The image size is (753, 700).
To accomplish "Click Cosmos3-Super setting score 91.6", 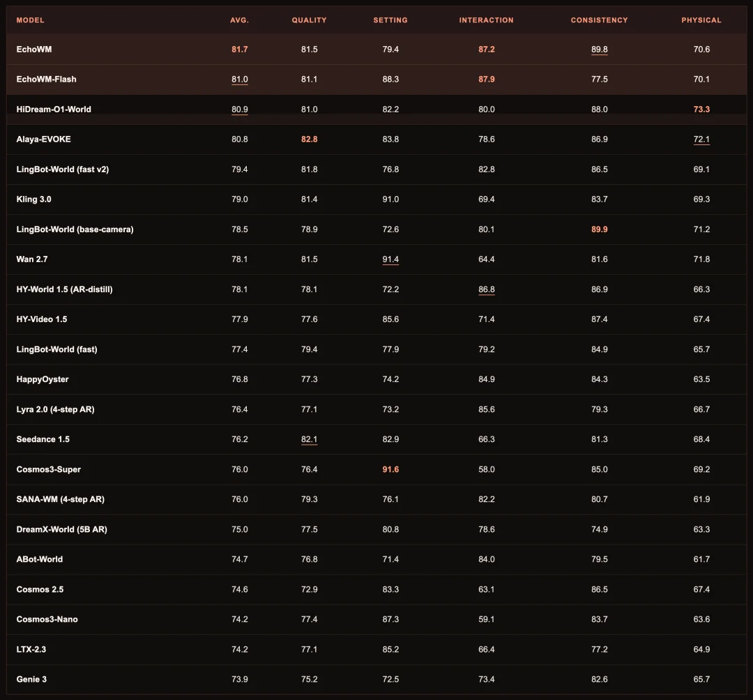I will coord(390,469).
